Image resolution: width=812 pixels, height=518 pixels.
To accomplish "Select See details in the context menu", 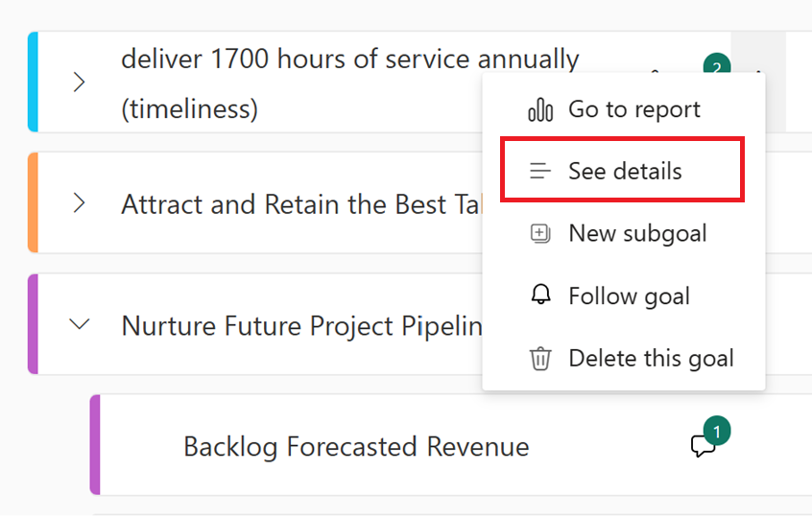I will (625, 172).
